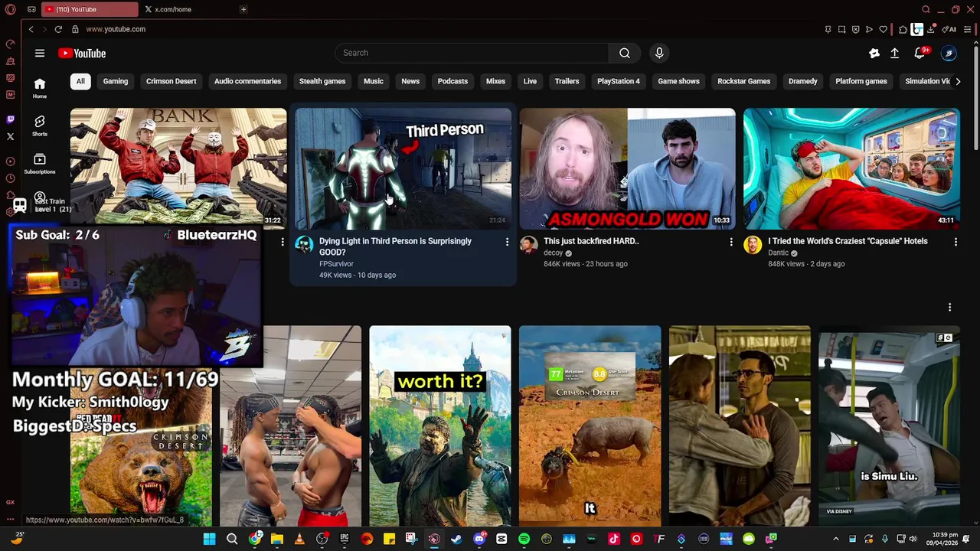Open options for Capsule Hotels video

(955, 242)
